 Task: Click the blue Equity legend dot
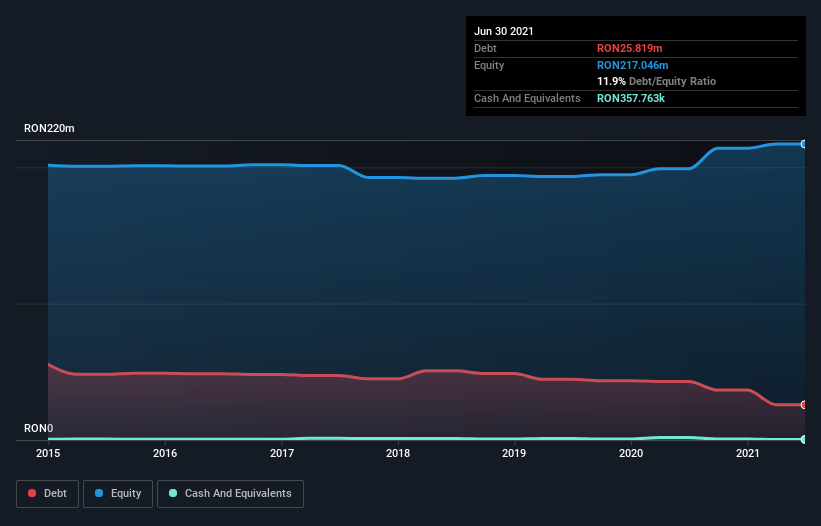(99, 493)
